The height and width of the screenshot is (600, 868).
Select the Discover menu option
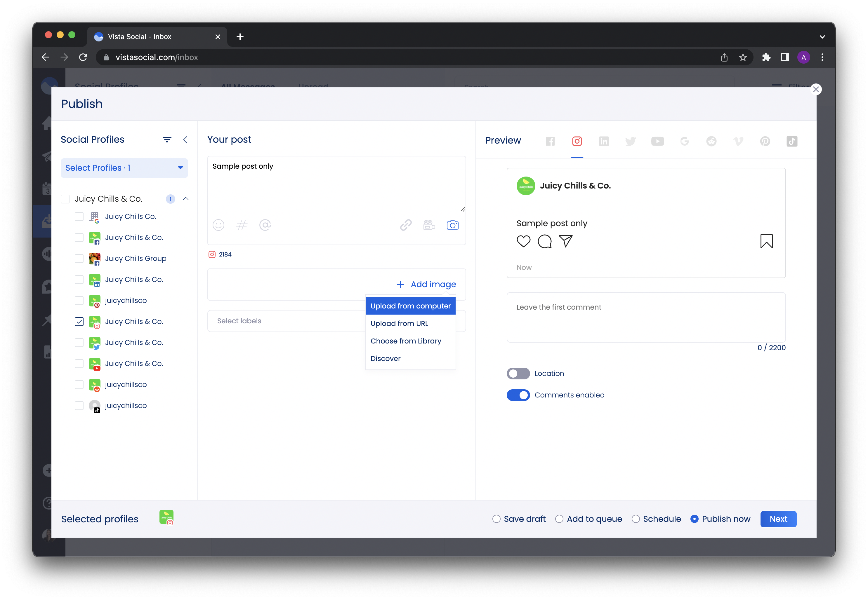coord(410,359)
